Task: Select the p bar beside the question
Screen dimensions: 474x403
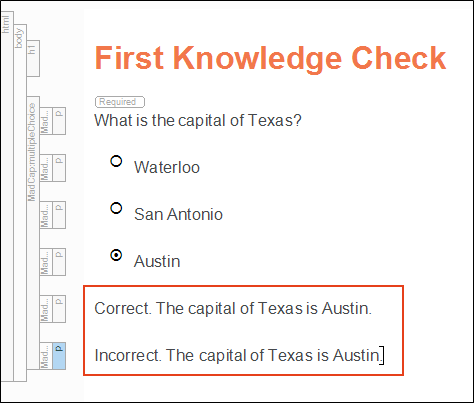Action: [x=59, y=121]
